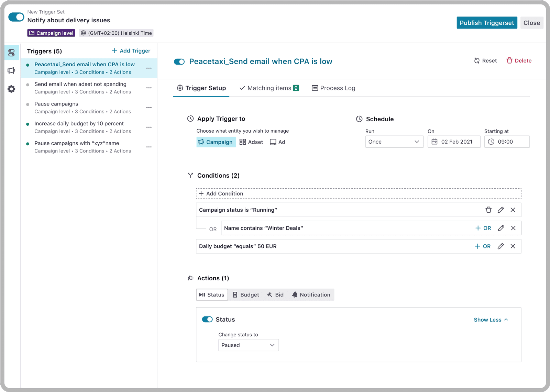Switch to the Matching items tab
550x392 pixels.
tap(269, 88)
